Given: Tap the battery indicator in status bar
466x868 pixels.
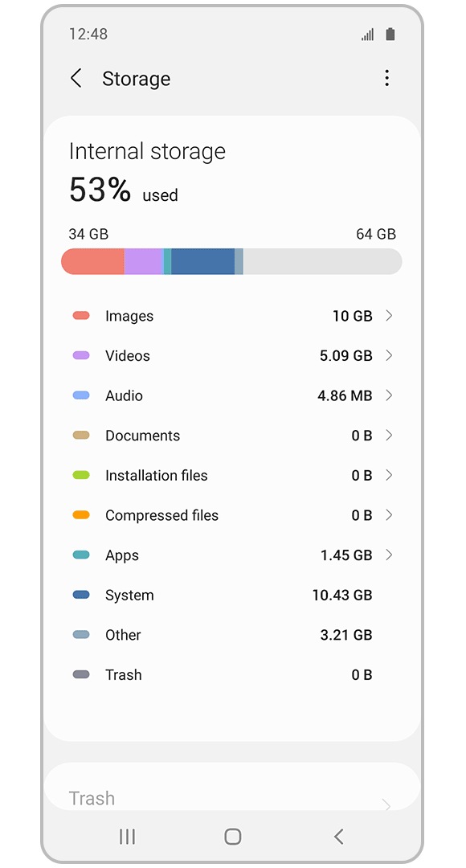Looking at the screenshot, I should coord(389,34).
